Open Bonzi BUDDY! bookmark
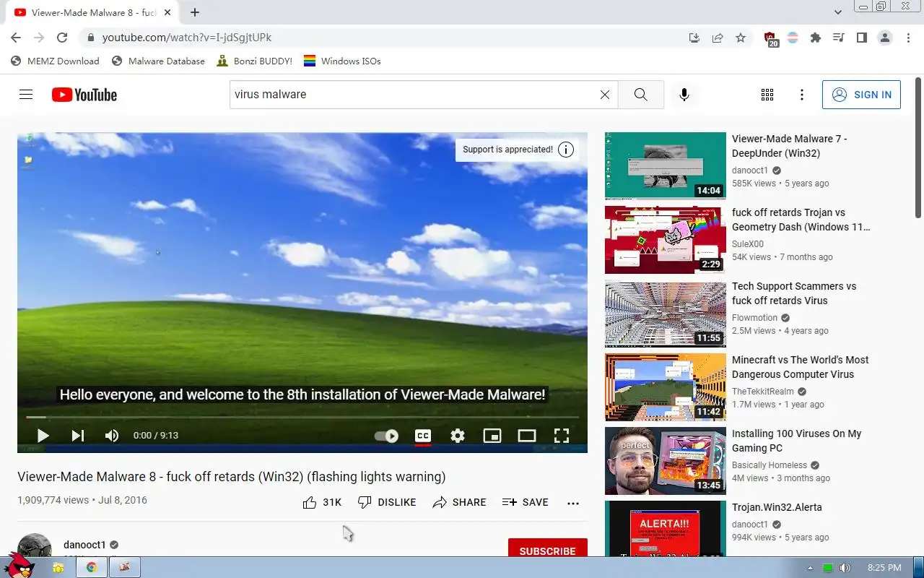 254,61
